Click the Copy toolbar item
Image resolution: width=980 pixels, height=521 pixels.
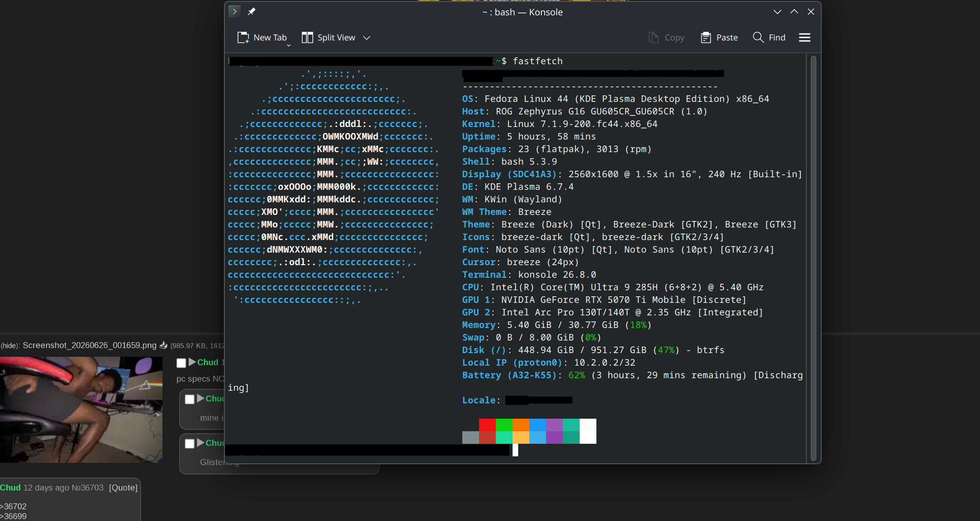click(666, 38)
